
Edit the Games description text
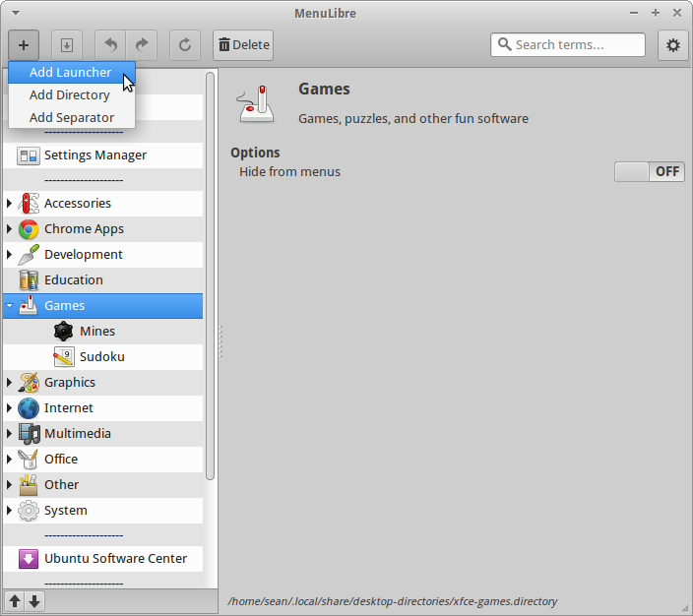click(413, 118)
